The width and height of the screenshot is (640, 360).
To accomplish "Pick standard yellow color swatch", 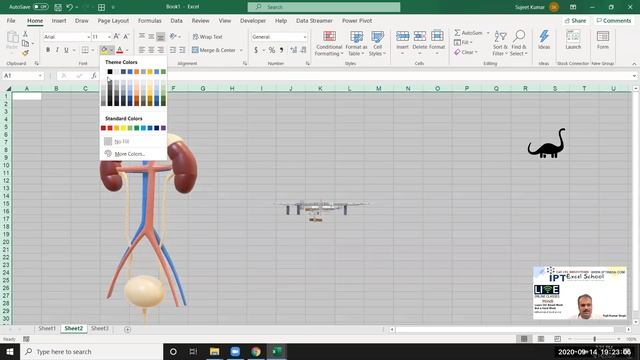I will [123, 128].
